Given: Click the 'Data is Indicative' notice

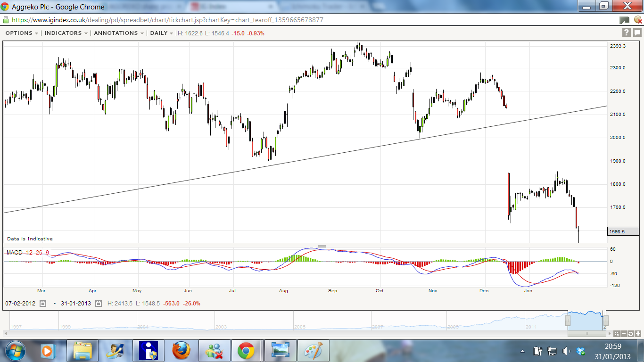Looking at the screenshot, I should click(x=30, y=239).
